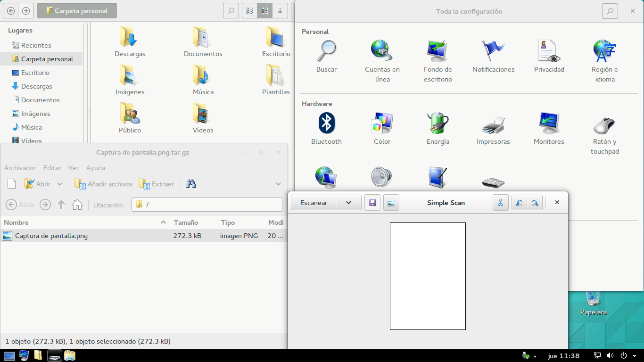Click the Extraer button
The height and width of the screenshot is (362, 644).
157,184
